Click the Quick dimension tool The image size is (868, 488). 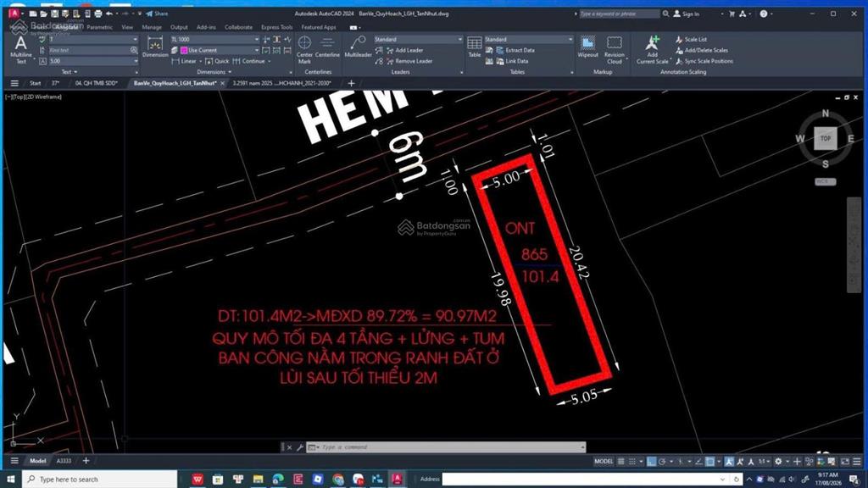[x=217, y=61]
